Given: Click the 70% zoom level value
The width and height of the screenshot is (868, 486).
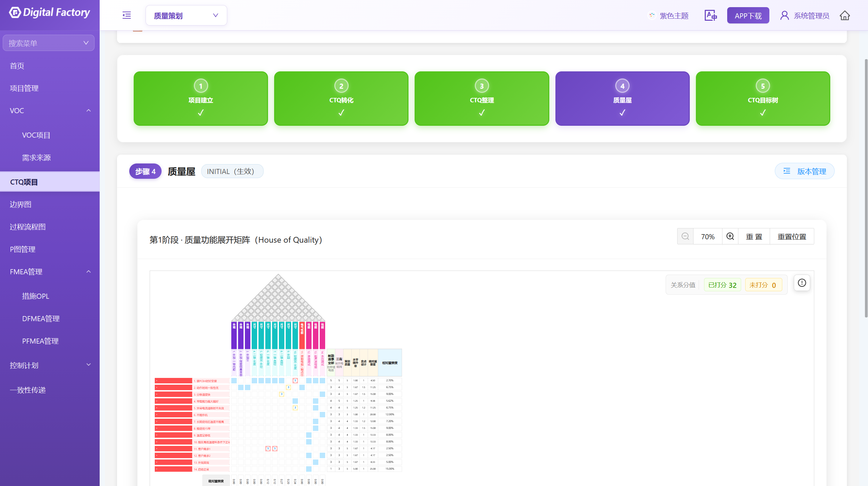Looking at the screenshot, I should (708, 237).
